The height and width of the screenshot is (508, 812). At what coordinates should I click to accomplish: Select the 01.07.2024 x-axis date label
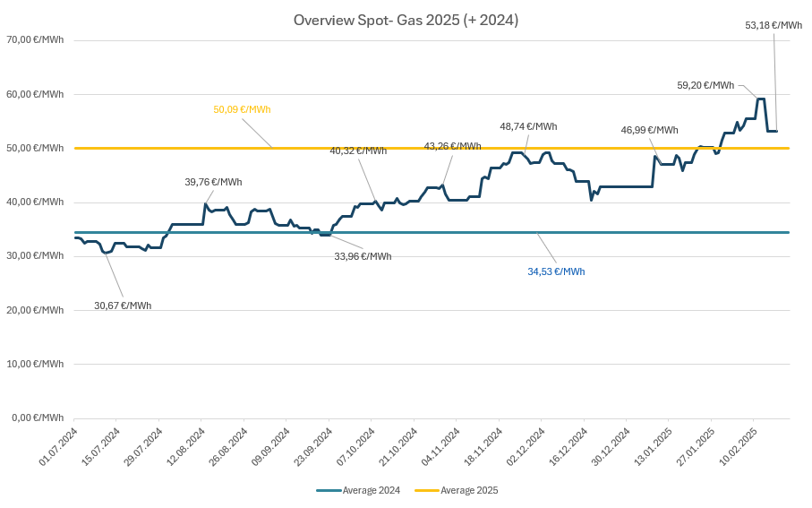[59, 447]
